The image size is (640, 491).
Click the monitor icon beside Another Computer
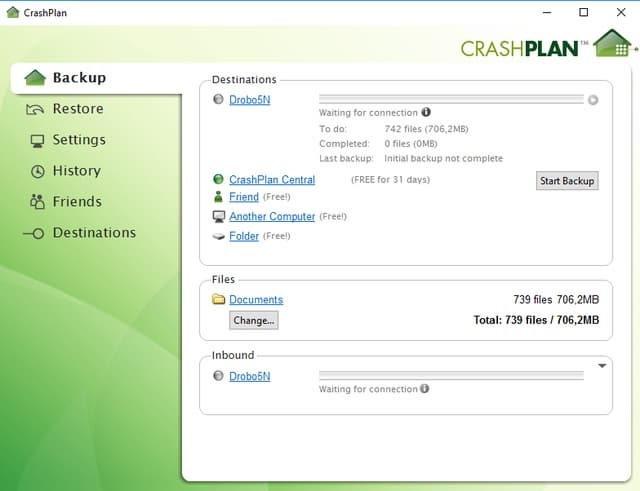point(219,216)
